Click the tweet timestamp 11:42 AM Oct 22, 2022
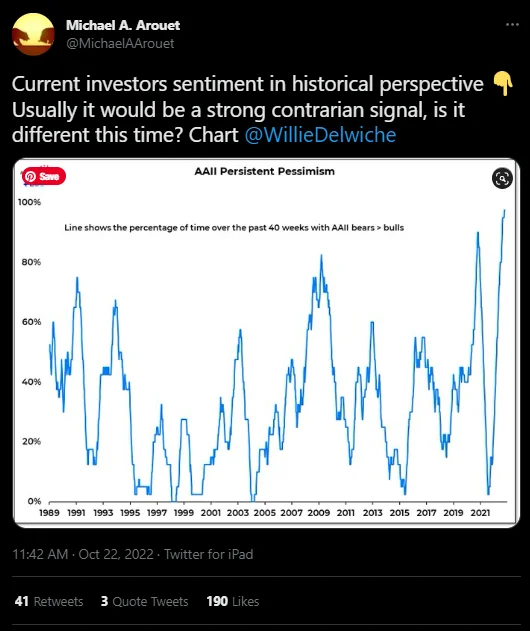530x631 pixels. pos(83,554)
